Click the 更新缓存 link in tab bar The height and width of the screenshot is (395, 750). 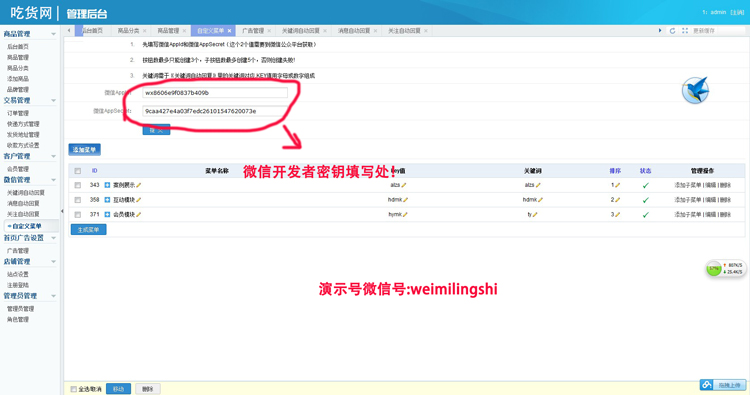(704, 31)
